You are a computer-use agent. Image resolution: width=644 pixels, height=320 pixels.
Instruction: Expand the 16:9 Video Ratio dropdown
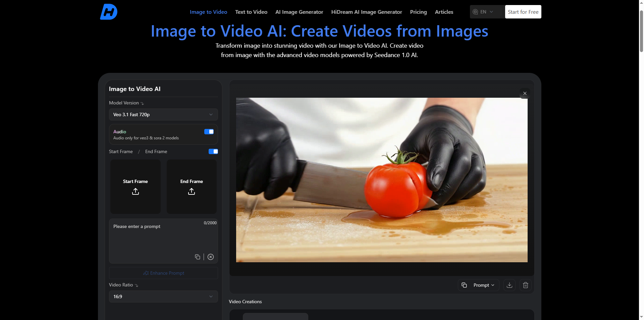click(x=163, y=296)
